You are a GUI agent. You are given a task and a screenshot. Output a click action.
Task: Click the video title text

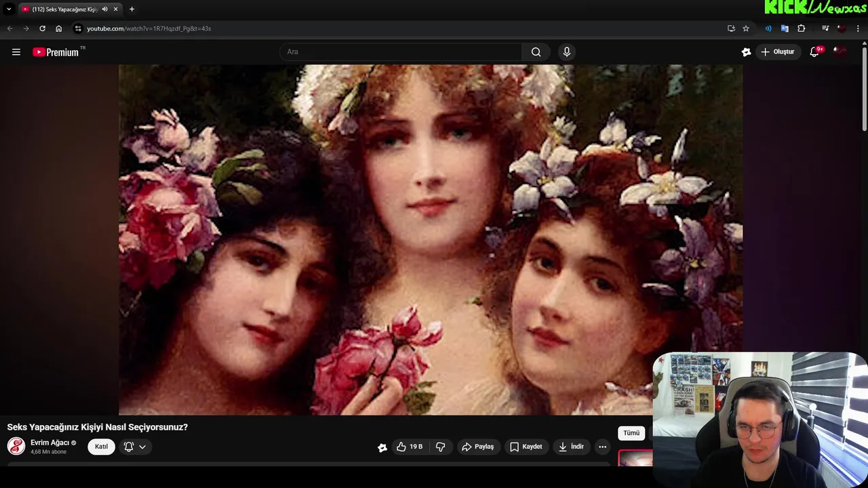98,427
